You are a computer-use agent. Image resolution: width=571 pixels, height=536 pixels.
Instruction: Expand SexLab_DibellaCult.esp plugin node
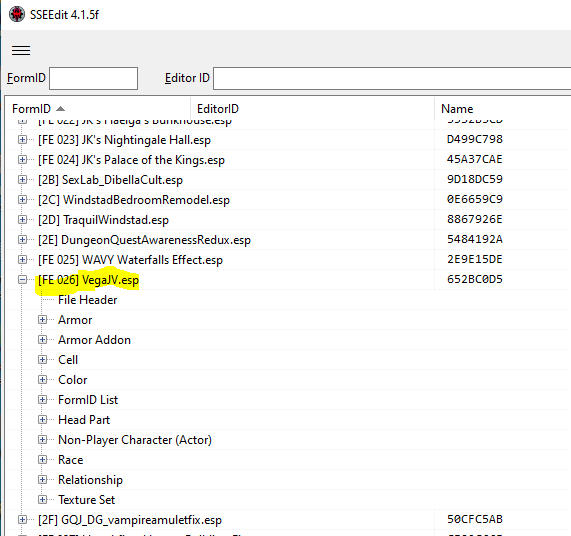[x=23, y=180]
